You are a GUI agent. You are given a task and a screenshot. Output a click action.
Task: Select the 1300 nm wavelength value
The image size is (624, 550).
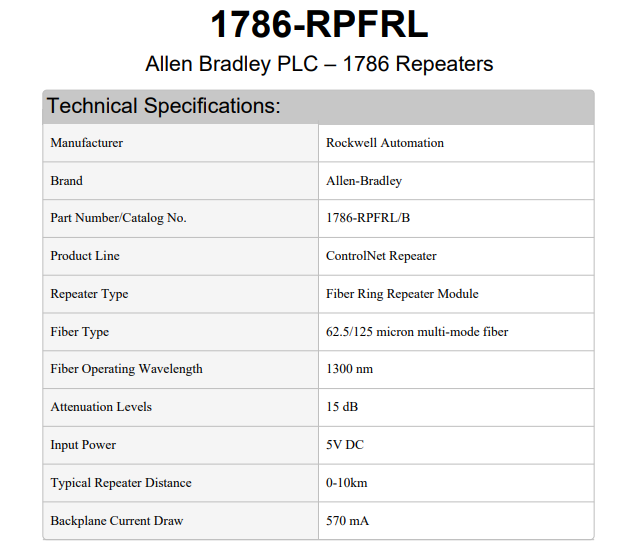(x=349, y=369)
